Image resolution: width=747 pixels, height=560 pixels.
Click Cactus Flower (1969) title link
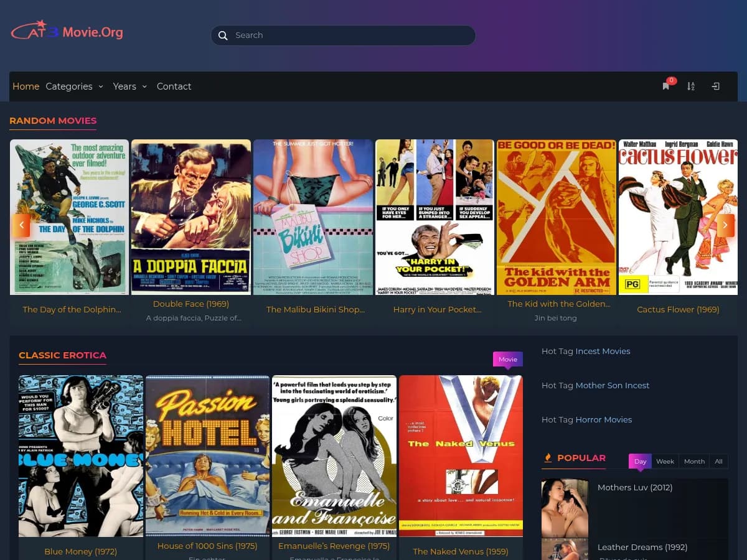(678, 309)
